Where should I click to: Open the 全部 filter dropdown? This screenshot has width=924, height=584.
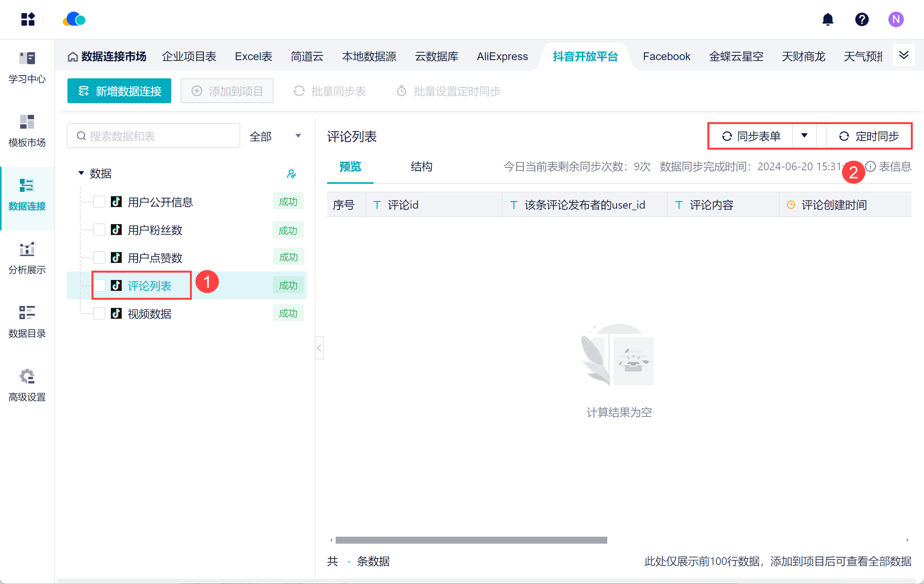[x=276, y=136]
